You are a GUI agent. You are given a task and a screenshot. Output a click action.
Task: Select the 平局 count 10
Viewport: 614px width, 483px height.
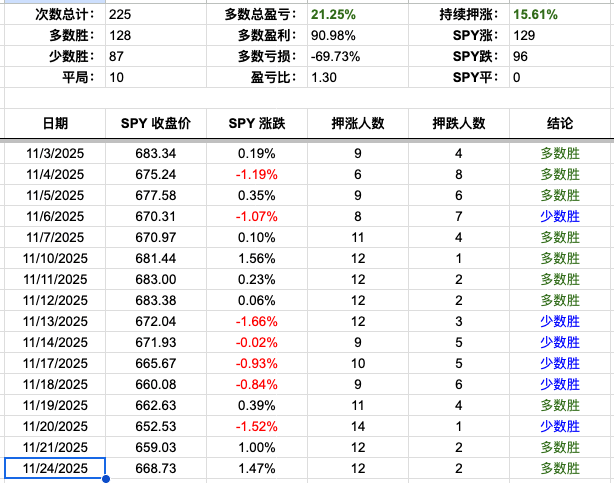155,77
